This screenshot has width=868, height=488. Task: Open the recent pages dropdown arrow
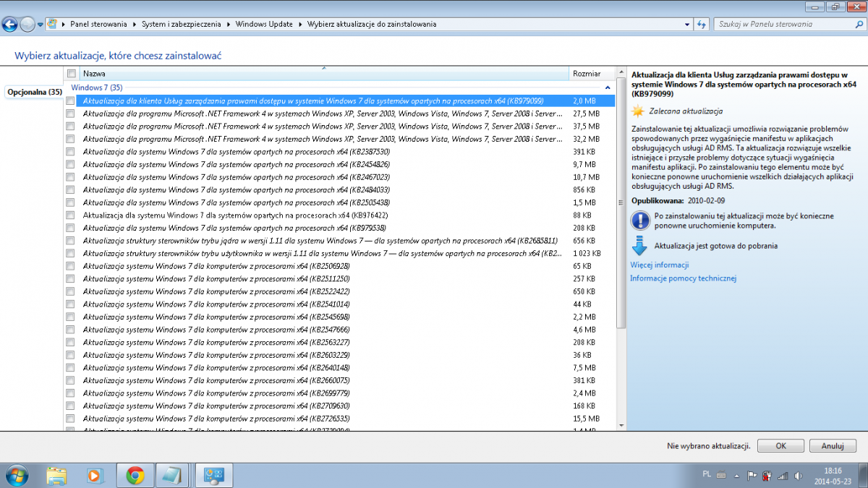point(41,25)
